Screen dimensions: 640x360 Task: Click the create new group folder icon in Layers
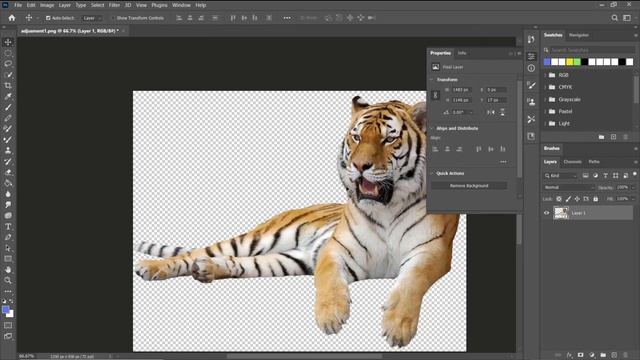(603, 355)
